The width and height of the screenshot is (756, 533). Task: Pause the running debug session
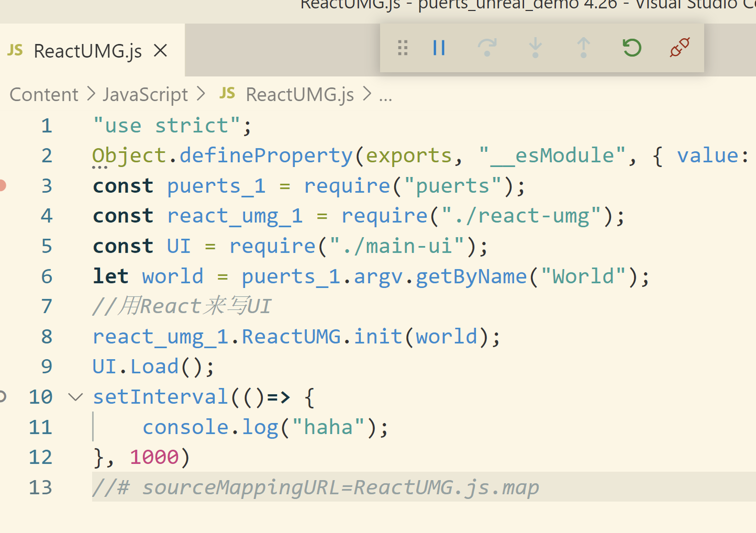point(439,48)
